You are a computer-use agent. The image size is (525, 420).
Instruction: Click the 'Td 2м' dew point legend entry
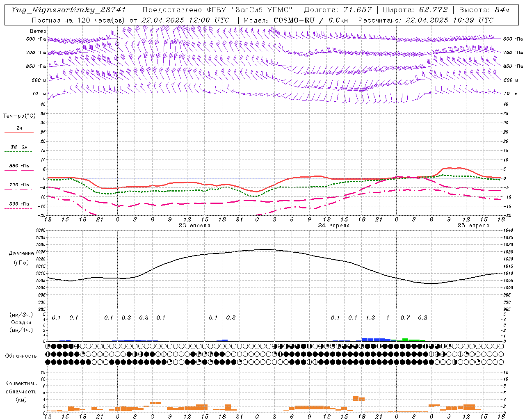click(x=19, y=147)
